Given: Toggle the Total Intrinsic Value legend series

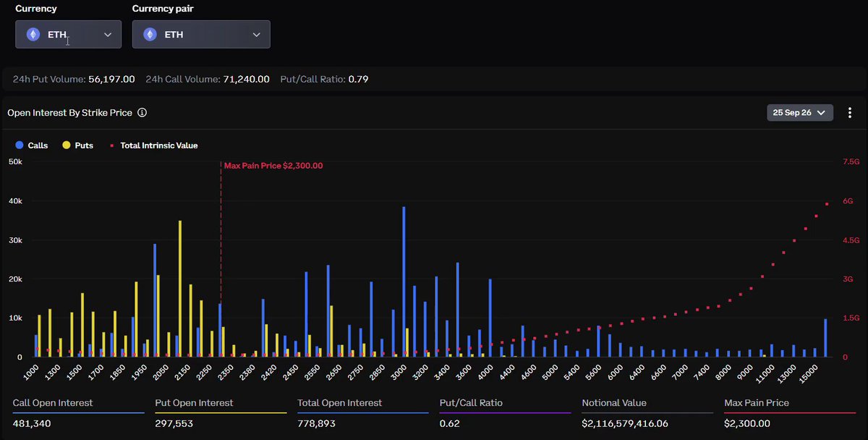Looking at the screenshot, I should click(x=153, y=145).
